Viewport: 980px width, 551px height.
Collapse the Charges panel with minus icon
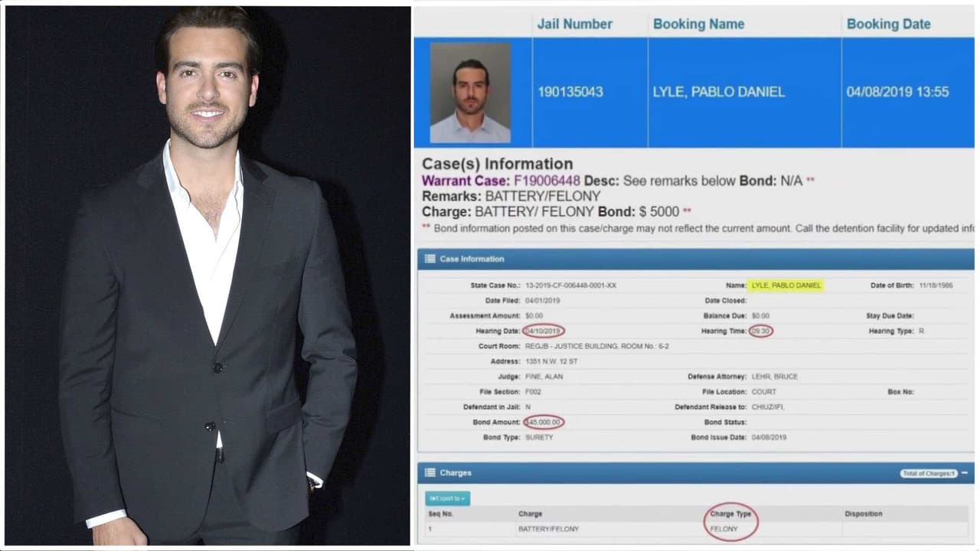point(965,473)
